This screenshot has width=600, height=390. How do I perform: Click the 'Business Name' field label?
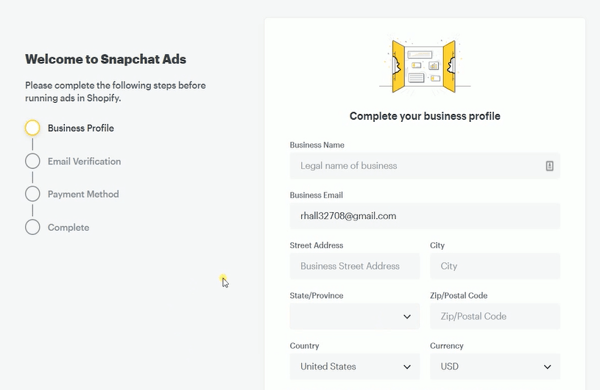coord(317,145)
